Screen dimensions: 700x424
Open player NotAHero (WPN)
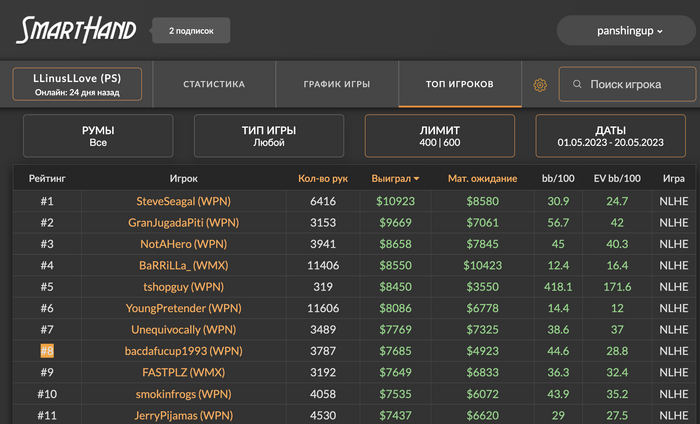tap(183, 244)
